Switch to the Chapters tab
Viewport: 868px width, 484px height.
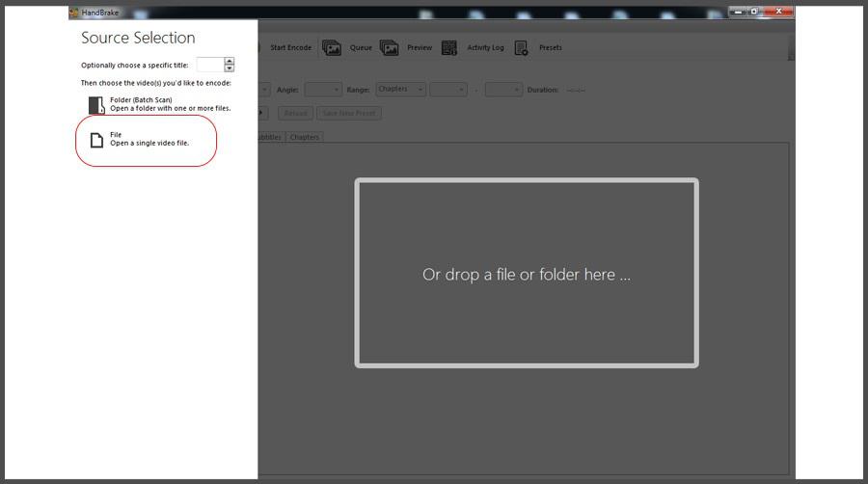coord(305,137)
